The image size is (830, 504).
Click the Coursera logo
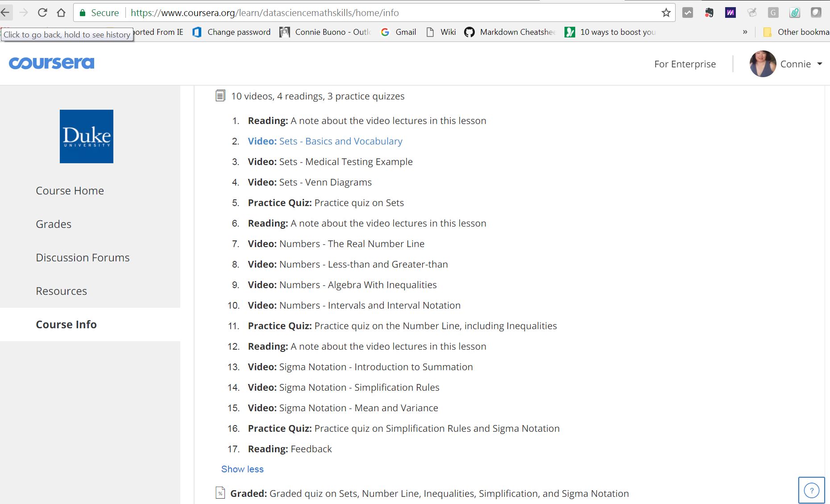[x=51, y=63]
